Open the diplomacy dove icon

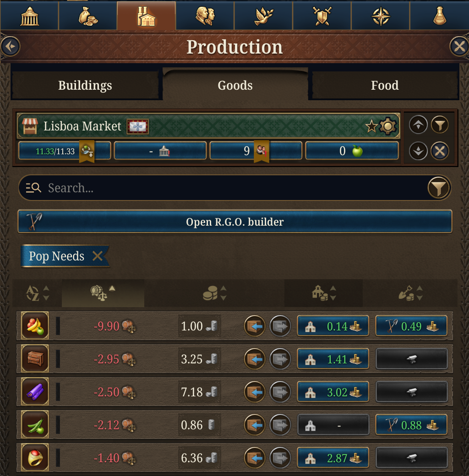click(x=263, y=15)
